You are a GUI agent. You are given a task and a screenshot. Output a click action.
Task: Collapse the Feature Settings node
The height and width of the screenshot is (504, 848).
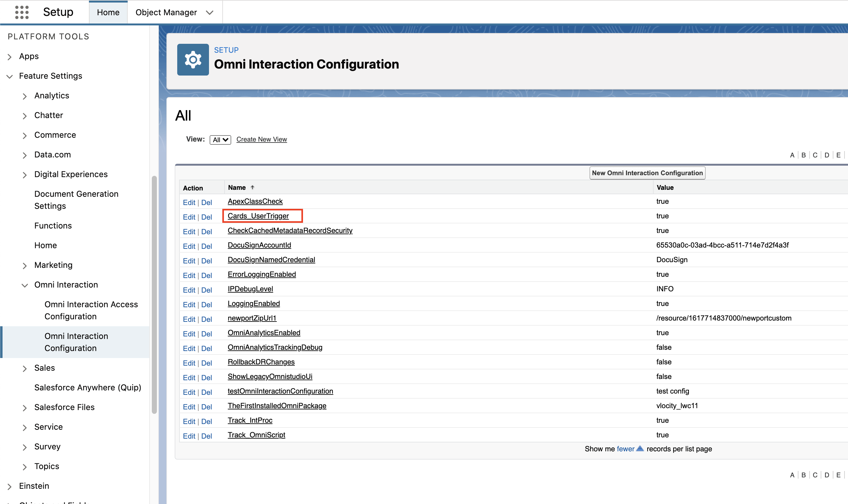point(10,76)
